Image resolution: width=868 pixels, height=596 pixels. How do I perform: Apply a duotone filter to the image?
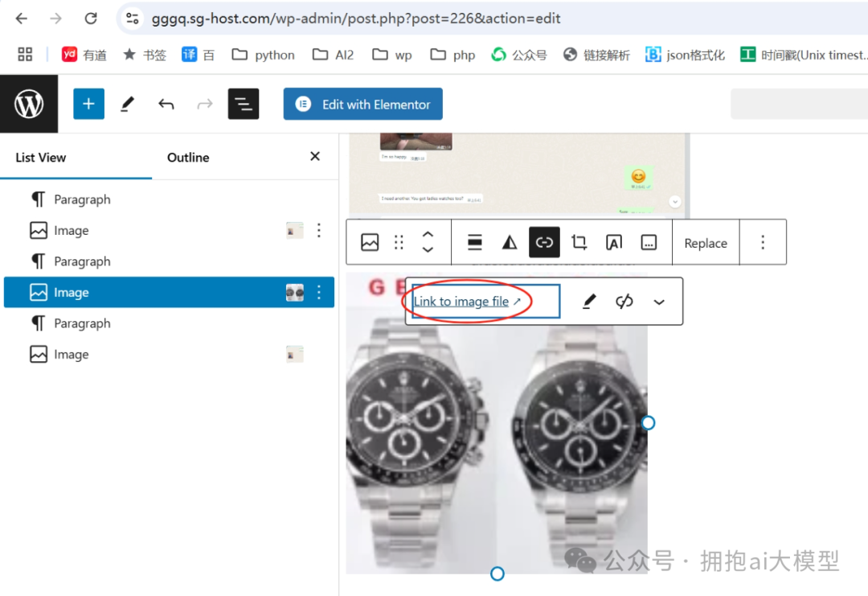[509, 241]
